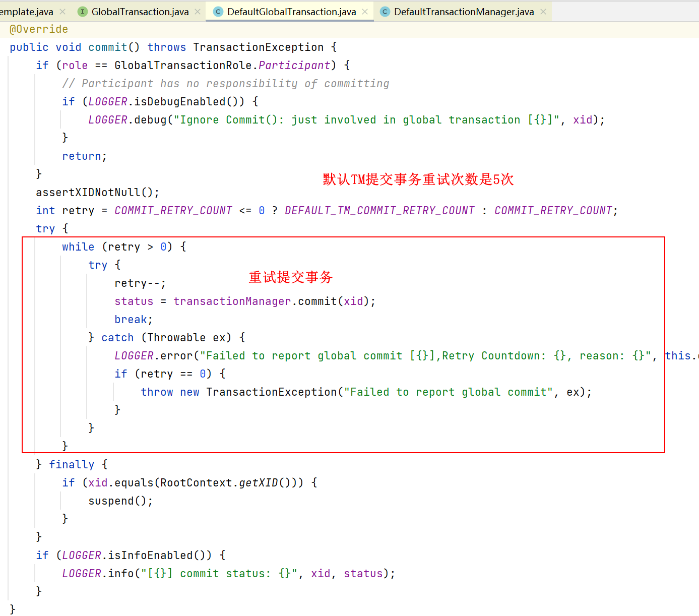Click the "[{}] commit status: {}" string
Screen dimensions: 699x616
pyautogui.click(x=219, y=574)
